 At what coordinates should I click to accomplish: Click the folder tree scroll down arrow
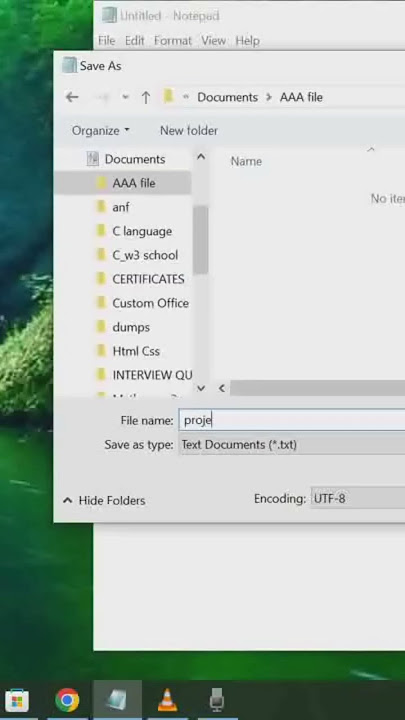(x=201, y=388)
